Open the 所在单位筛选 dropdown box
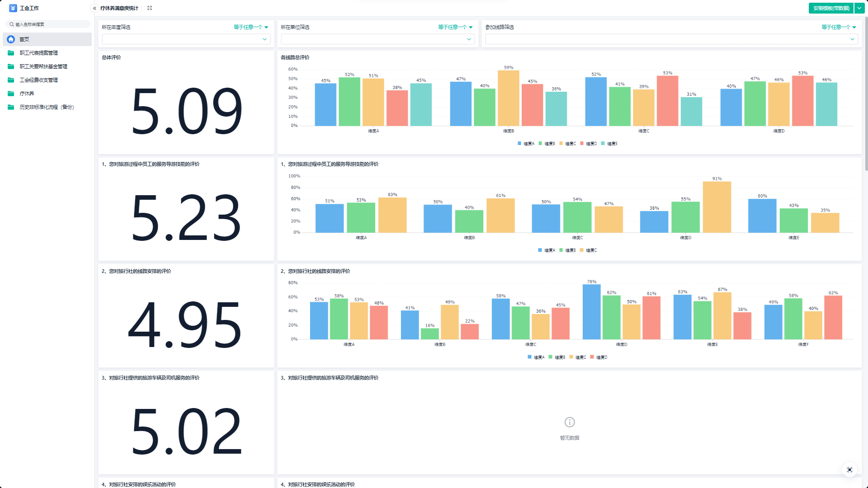 point(377,39)
